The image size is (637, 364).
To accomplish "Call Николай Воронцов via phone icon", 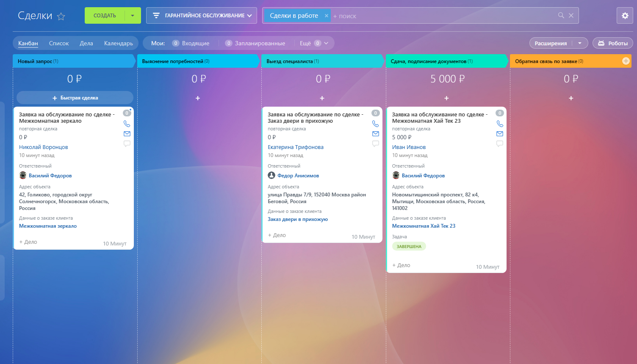I will [127, 124].
